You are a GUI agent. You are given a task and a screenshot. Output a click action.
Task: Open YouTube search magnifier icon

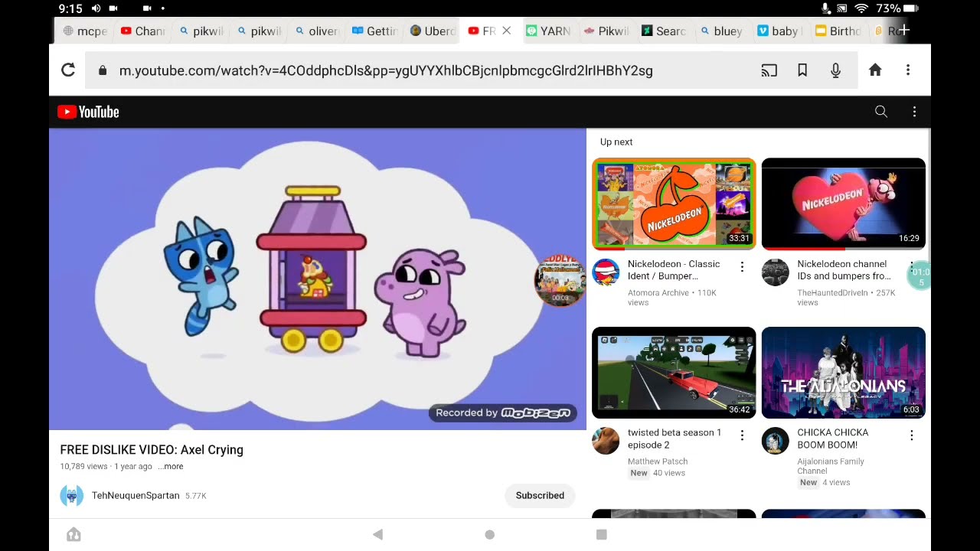click(881, 112)
